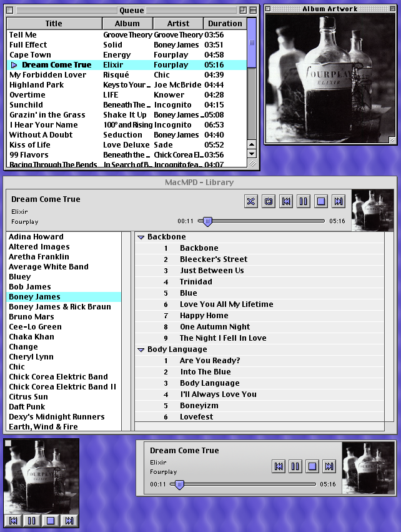Image resolution: width=401 pixels, height=532 pixels.
Task: Go to previous track in Library window
Action: [x=286, y=201]
